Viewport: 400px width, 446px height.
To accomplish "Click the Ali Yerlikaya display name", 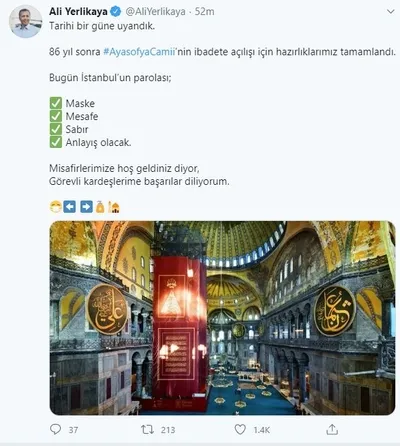I will (78, 12).
